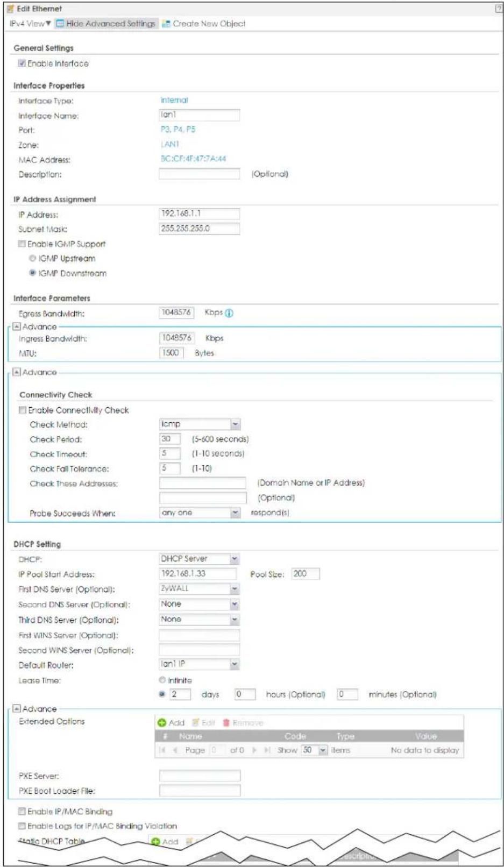Click the previous page arrow in Extended Options
The width and height of the screenshot is (504, 867).
pyautogui.click(x=175, y=750)
